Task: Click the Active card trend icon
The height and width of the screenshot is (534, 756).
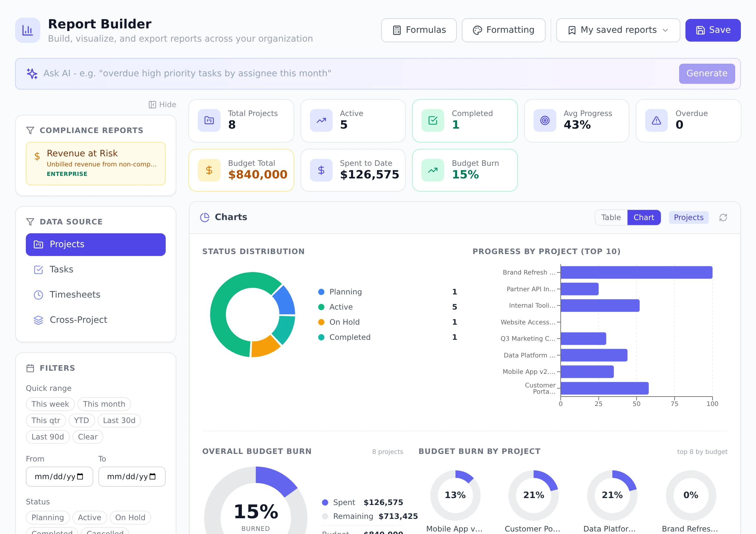Action: point(321,120)
